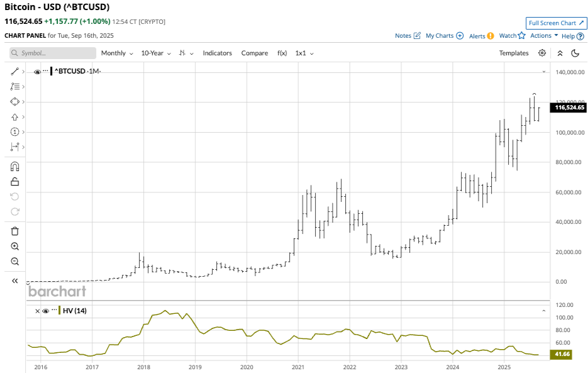
Task: Collapse the left drawing toolbar
Action: pyautogui.click(x=14, y=281)
